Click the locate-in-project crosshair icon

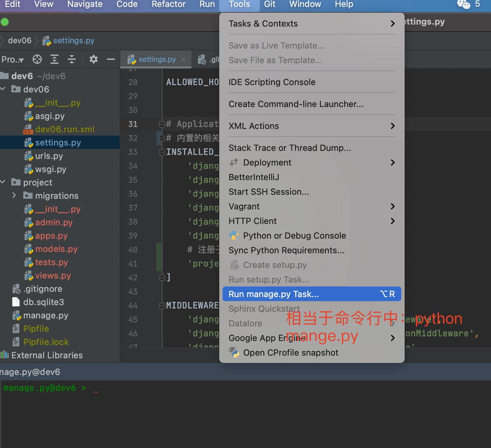(x=37, y=59)
